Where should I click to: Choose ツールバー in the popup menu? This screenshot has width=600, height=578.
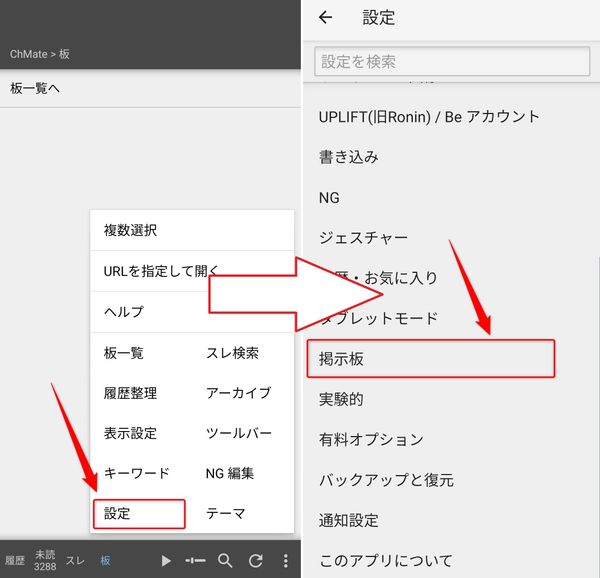coord(239,433)
